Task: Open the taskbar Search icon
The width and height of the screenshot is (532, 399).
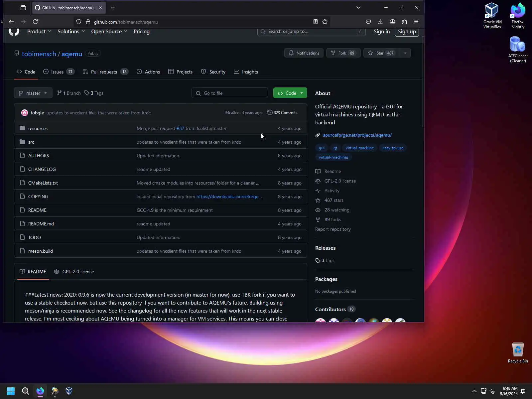Action: (25, 391)
